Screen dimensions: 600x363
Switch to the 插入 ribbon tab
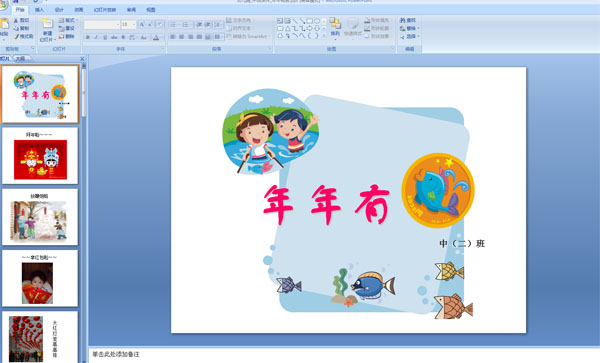click(x=39, y=10)
